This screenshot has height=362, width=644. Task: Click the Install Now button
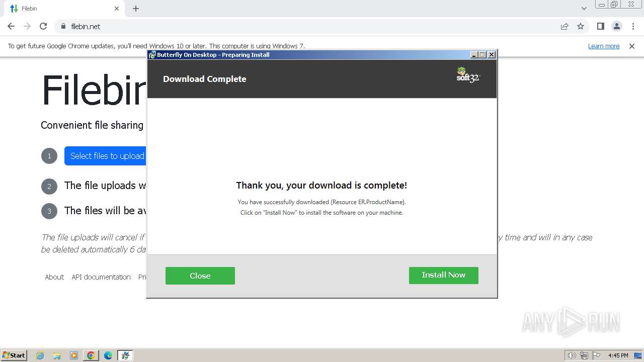(x=443, y=275)
